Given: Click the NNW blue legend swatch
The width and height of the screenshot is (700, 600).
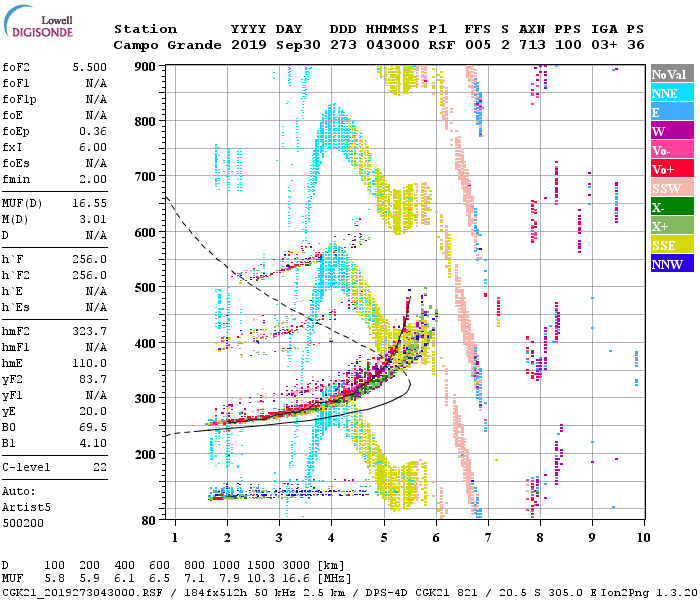Looking at the screenshot, I should click(x=672, y=264).
